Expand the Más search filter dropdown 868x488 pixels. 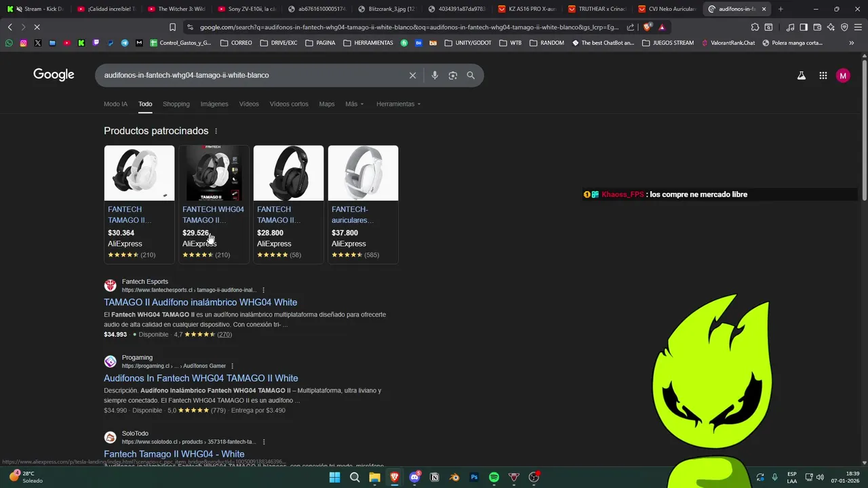[354, 104]
